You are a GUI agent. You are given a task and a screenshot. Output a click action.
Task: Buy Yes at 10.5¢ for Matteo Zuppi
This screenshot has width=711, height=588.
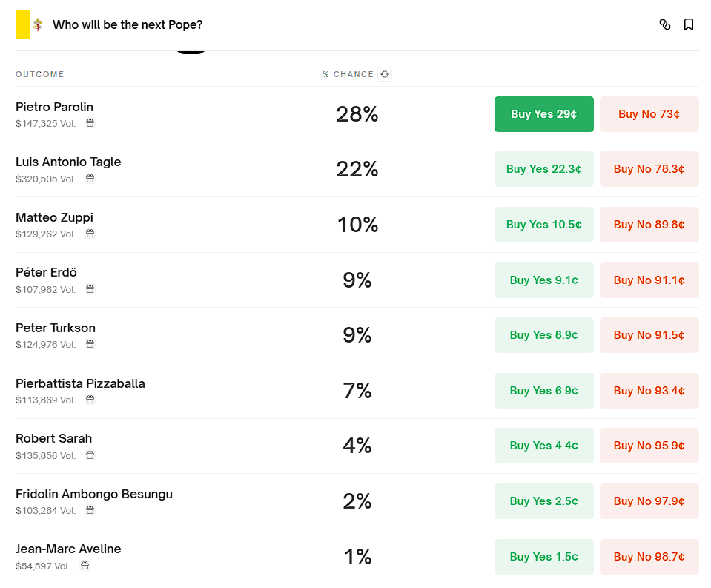(x=543, y=225)
